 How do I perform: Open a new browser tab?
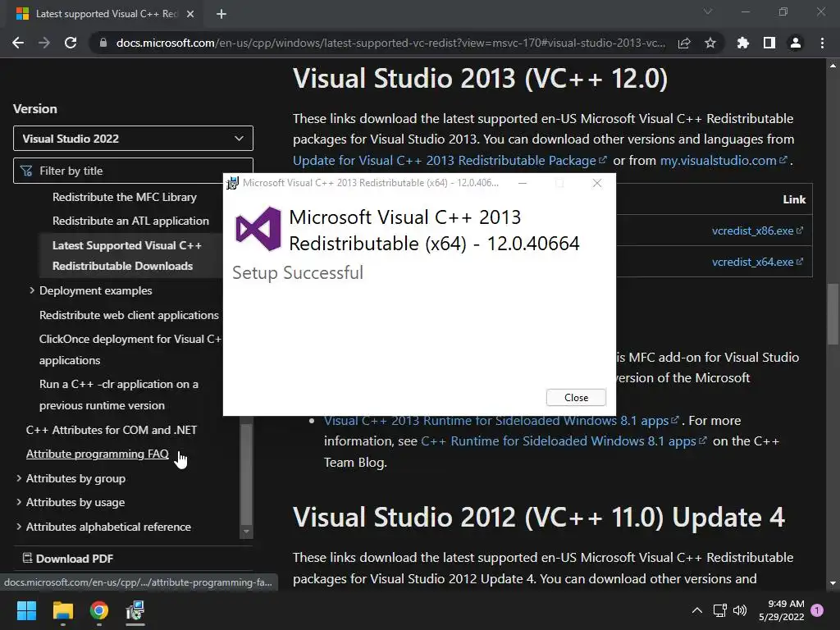(221, 14)
